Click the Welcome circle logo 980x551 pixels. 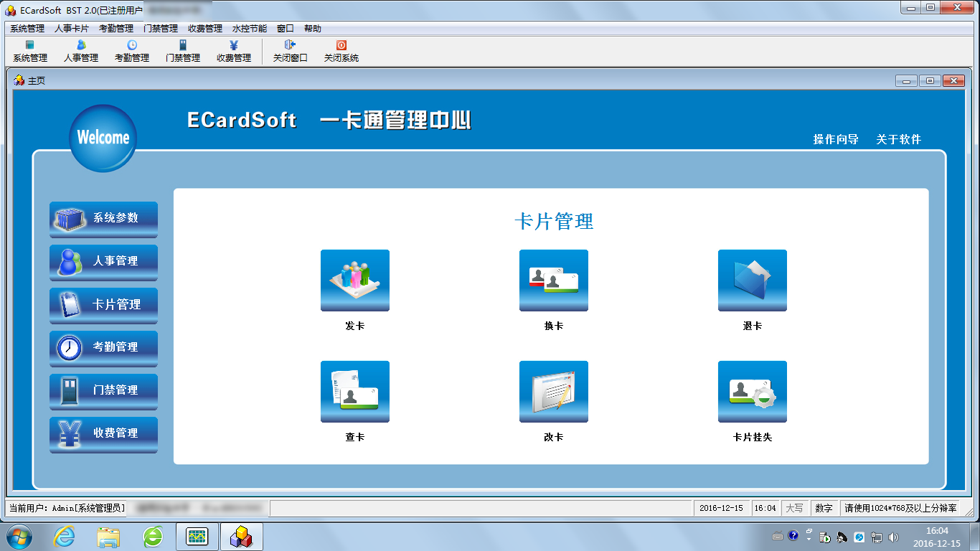point(103,138)
